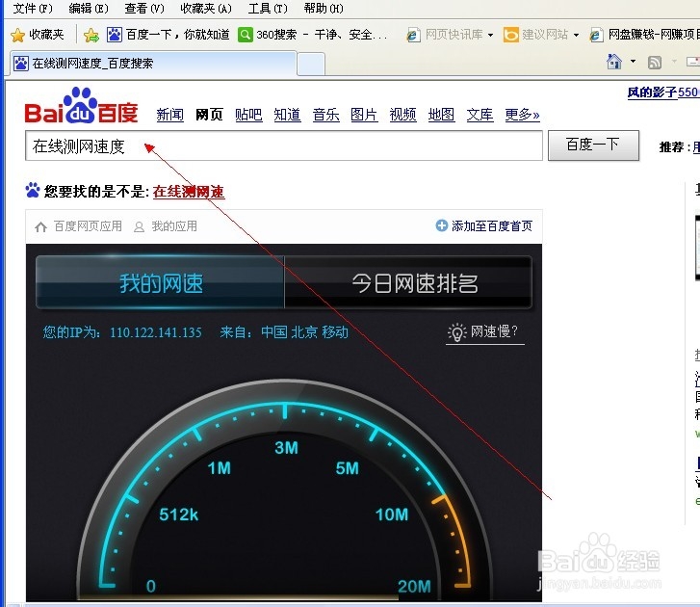Click the RSS feeds icon
The image size is (700, 607).
pyautogui.click(x=655, y=62)
